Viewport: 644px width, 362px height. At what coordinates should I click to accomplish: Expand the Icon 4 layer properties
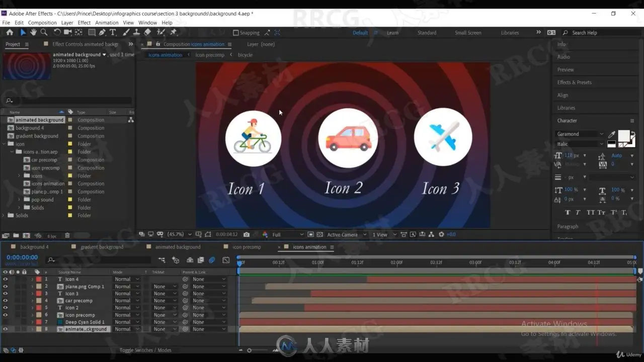coord(32,279)
